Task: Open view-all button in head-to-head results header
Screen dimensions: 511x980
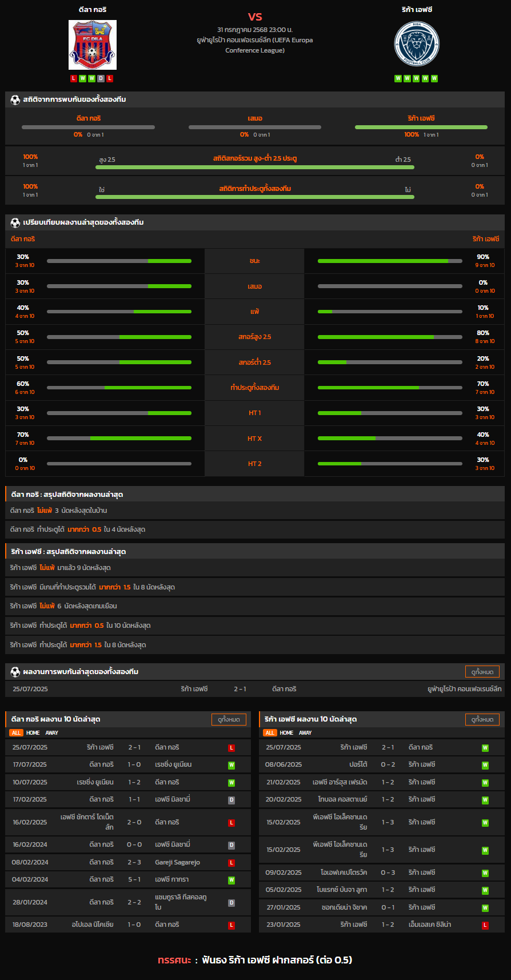Action: [x=482, y=672]
